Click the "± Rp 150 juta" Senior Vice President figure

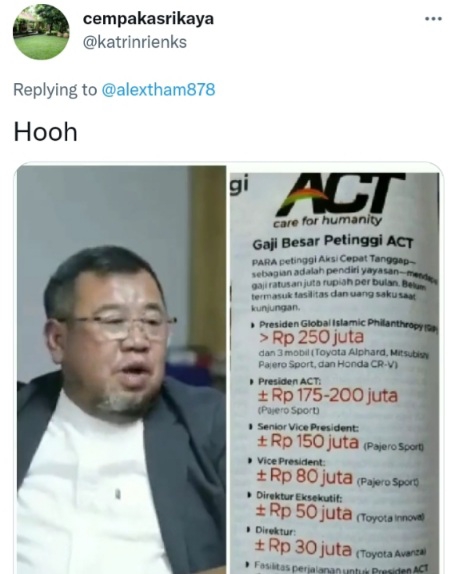pos(308,441)
